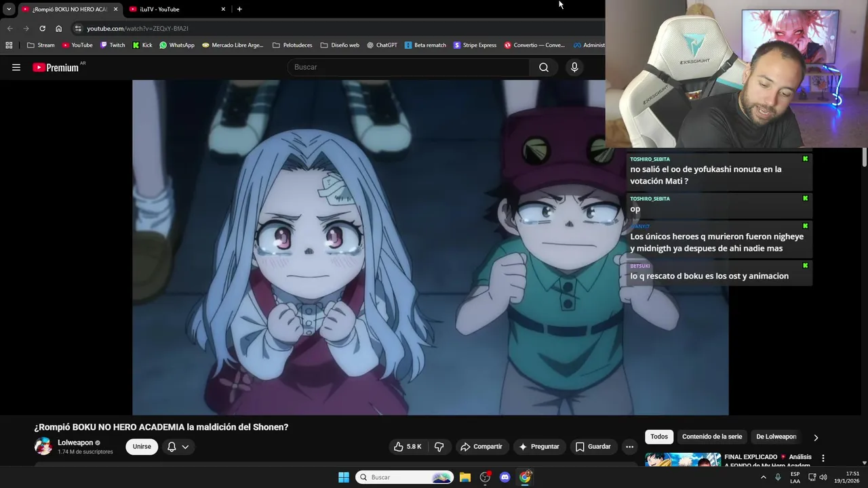Start voice search with the microphone
This screenshot has height=488, width=868.
click(574, 67)
